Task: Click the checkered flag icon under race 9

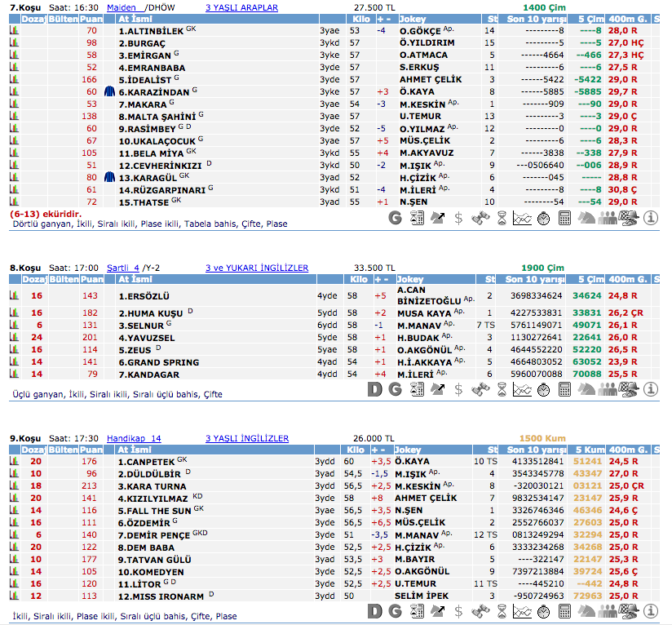Action: [x=629, y=611]
